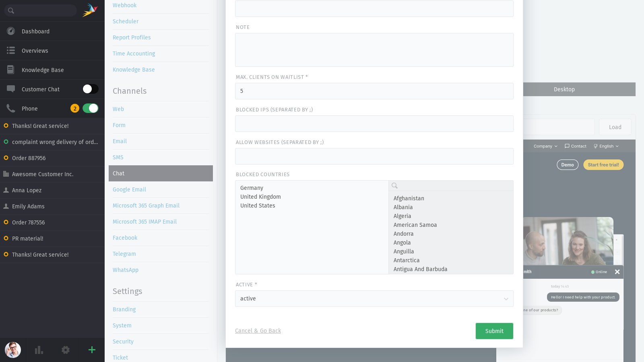The image size is (644, 362).
Task: Click the Customer Chat speech bubble icon
Action: click(x=11, y=89)
